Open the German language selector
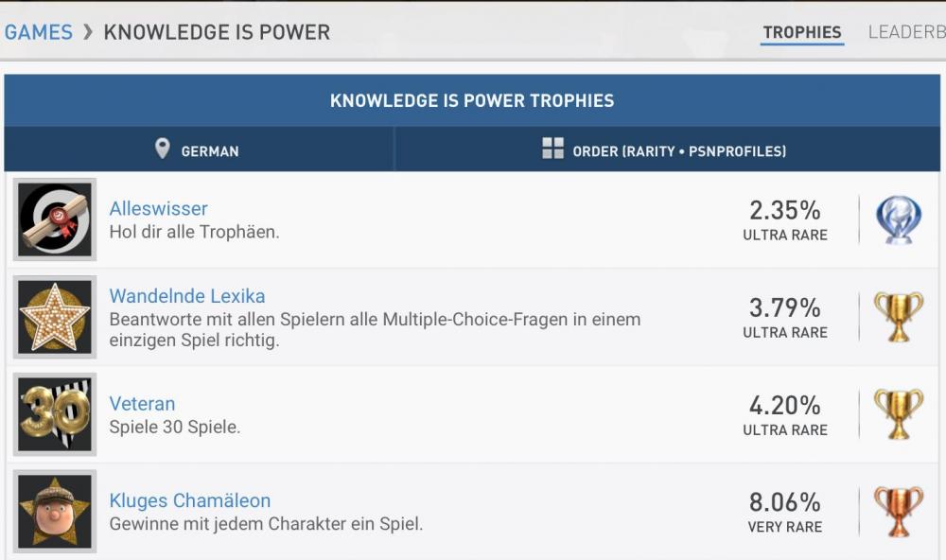 click(x=199, y=150)
